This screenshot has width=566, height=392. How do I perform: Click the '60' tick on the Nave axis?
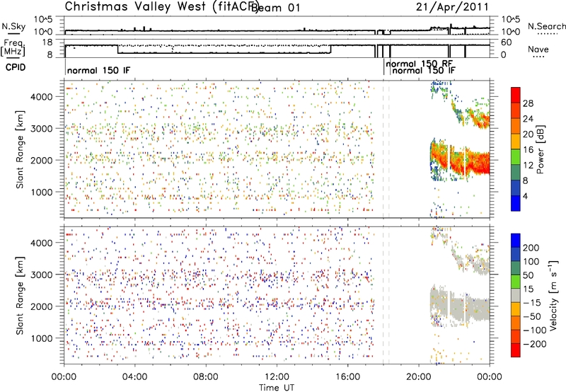[507, 42]
